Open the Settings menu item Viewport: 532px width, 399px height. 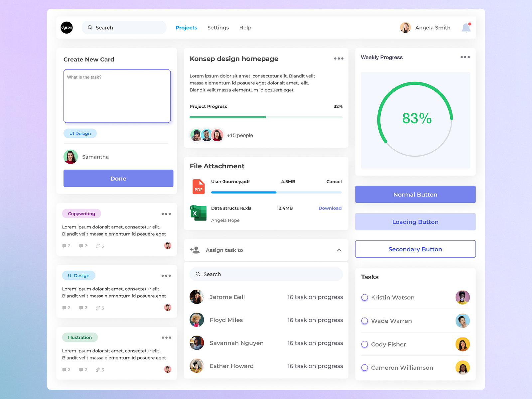click(218, 28)
